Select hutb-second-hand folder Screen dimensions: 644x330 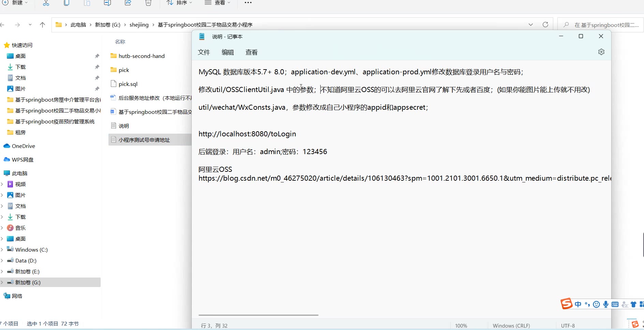[x=142, y=56]
